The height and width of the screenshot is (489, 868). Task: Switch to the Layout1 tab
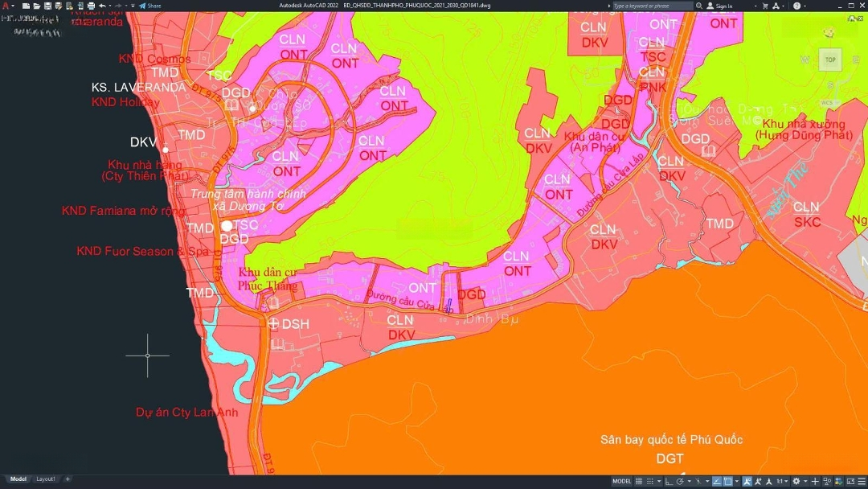click(46, 479)
